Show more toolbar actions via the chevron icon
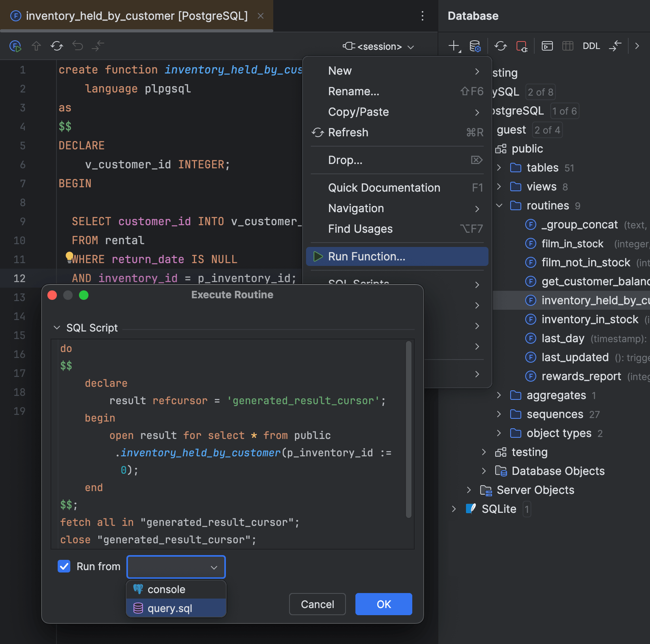 [637, 46]
